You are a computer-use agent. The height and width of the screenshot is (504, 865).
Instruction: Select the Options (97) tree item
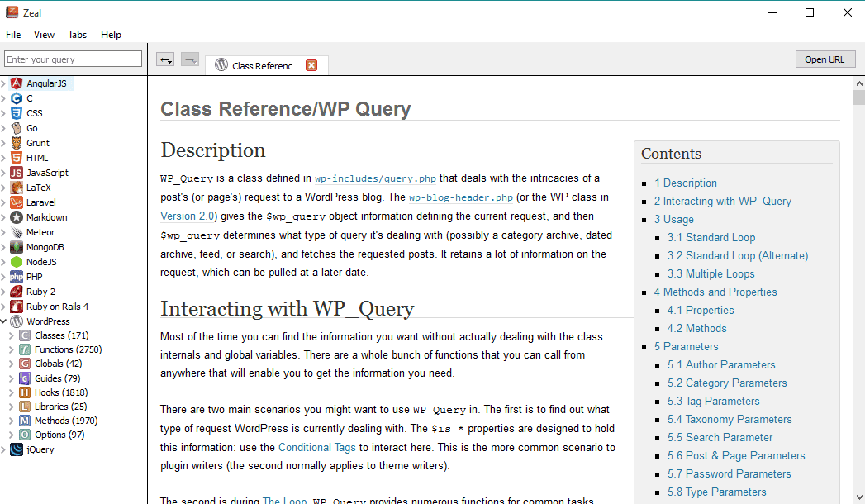59,435
